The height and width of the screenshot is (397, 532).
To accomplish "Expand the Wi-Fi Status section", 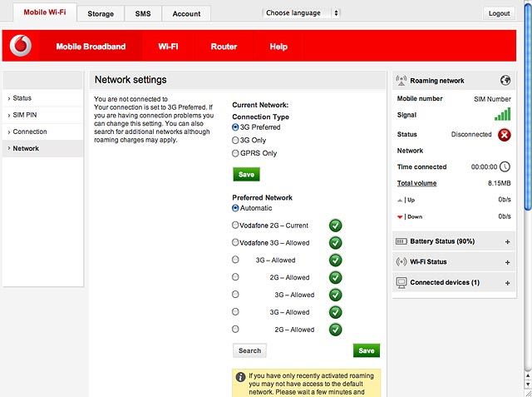I will 507,262.
